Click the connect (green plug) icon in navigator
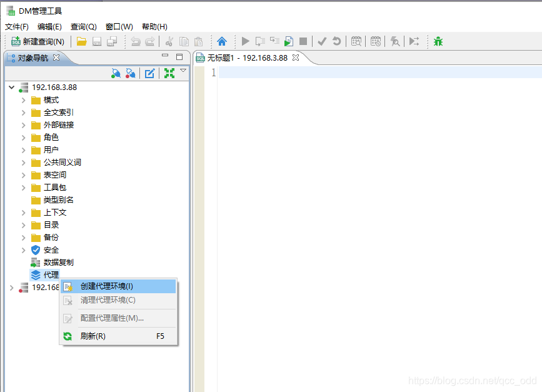Image resolution: width=542 pixels, height=392 pixels. (116, 73)
